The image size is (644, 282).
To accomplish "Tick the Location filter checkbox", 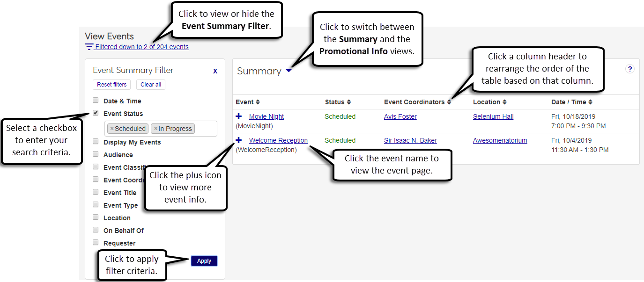I will click(x=96, y=217).
